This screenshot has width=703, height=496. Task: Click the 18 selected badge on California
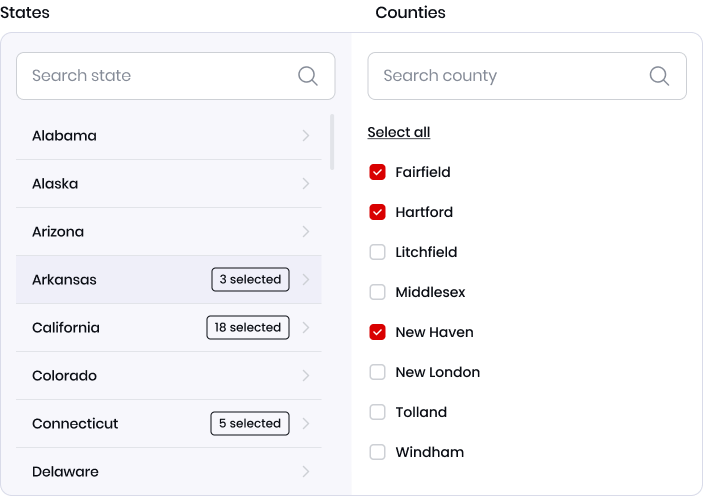click(248, 327)
